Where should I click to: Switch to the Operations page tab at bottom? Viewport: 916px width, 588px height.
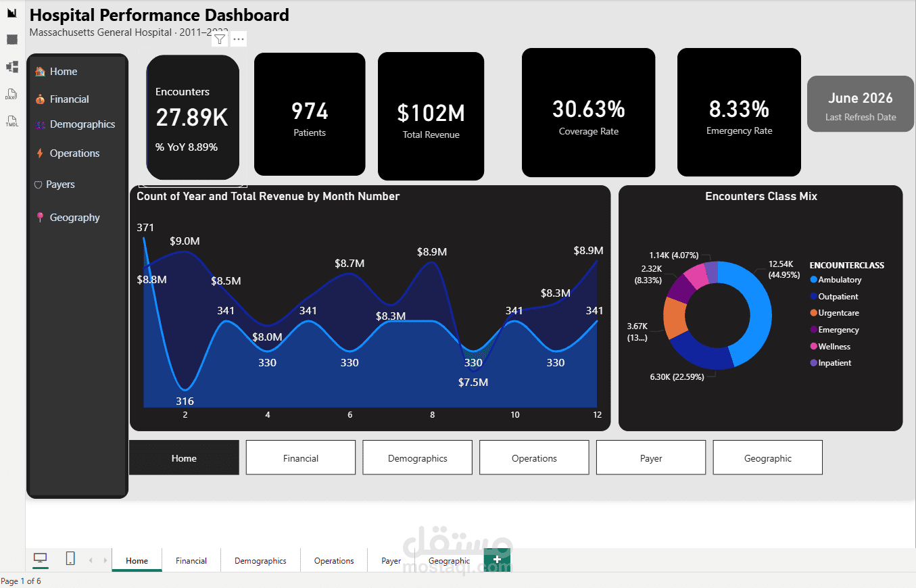(334, 560)
